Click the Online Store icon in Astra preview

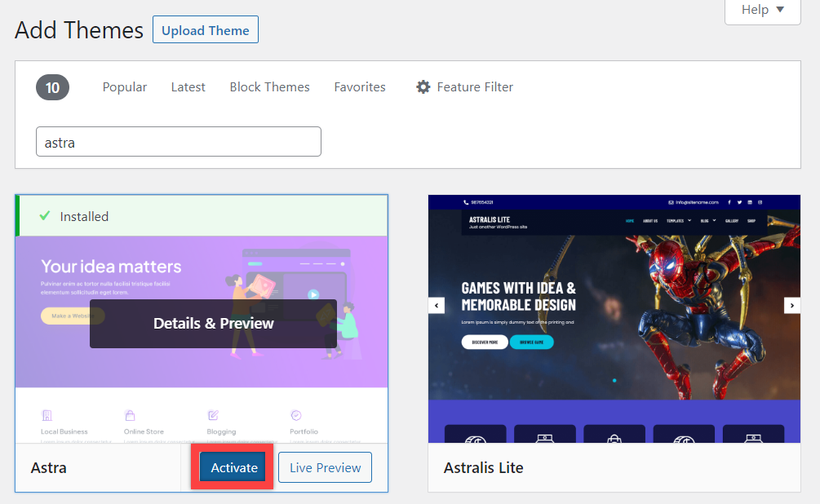click(x=131, y=416)
